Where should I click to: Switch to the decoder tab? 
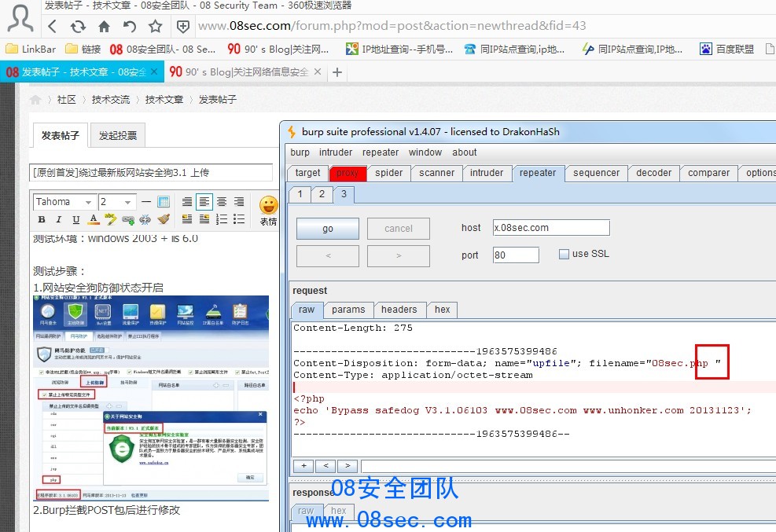point(654,173)
